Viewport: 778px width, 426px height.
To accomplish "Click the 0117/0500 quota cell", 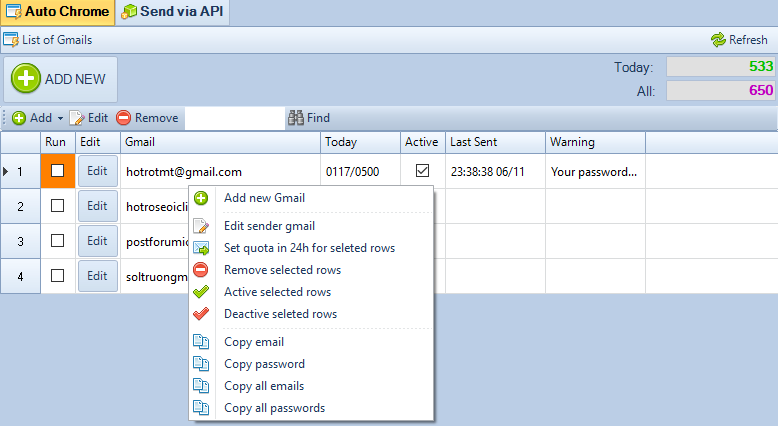I will [360, 172].
